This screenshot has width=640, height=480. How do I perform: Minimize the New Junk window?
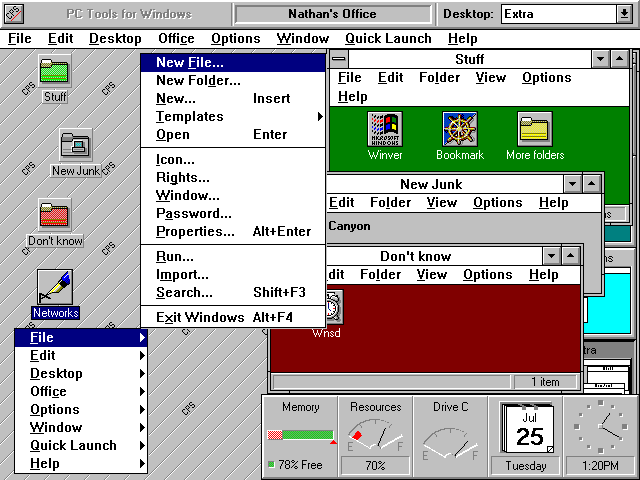572,184
